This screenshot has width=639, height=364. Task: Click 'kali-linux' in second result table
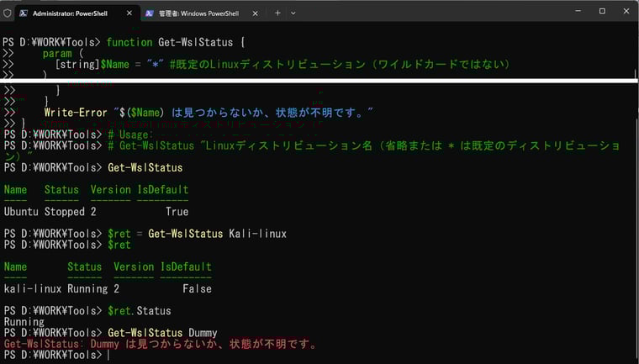pyautogui.click(x=33, y=288)
